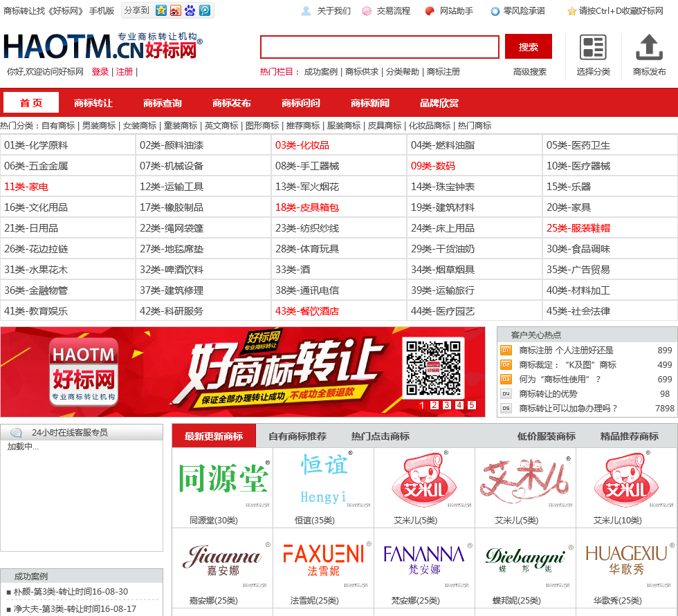Click 网站助手 red bubble icon
678x616 pixels.
tap(430, 11)
